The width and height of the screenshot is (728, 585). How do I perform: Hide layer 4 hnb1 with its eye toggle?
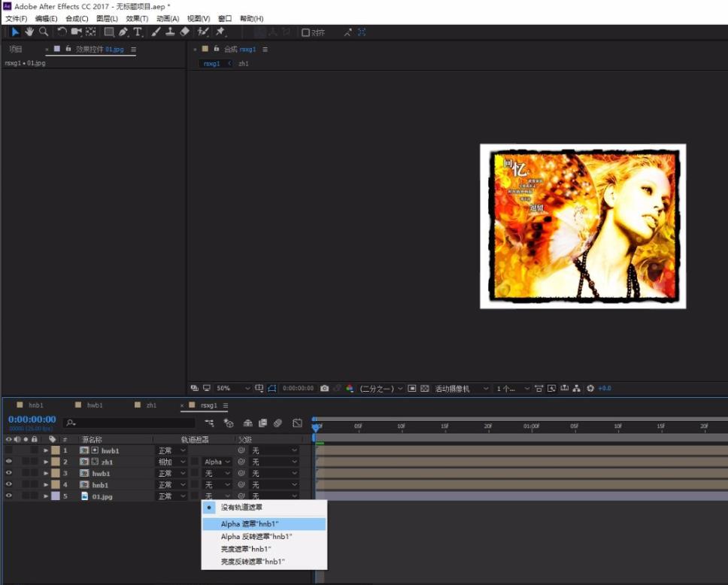(9, 484)
